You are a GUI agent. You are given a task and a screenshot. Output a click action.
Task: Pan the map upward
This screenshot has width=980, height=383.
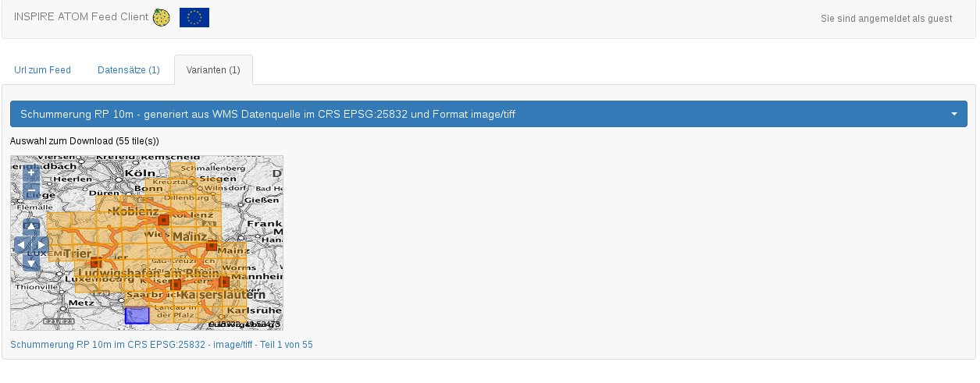pyautogui.click(x=31, y=227)
